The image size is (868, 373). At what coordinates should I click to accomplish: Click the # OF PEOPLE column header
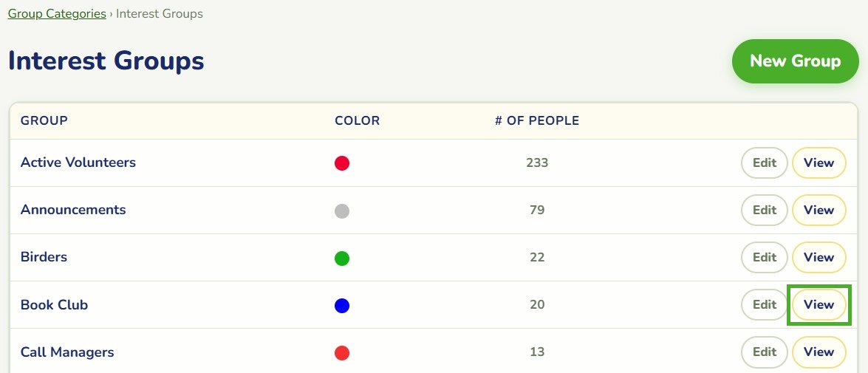(x=537, y=120)
